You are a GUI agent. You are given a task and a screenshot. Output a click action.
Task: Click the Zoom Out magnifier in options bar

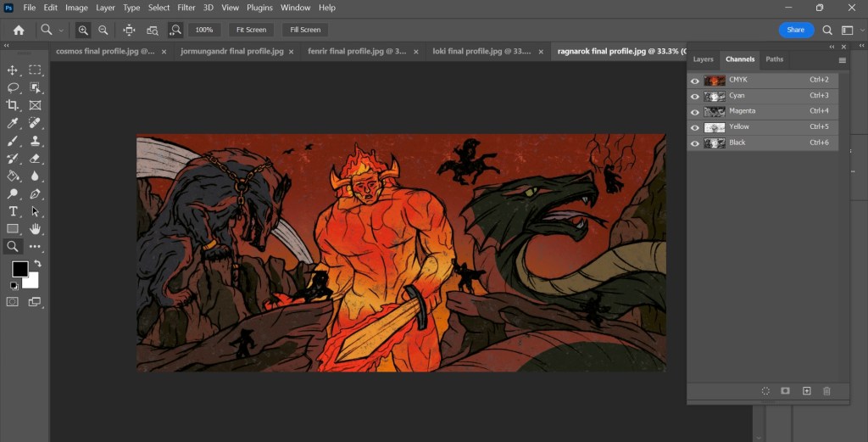103,30
